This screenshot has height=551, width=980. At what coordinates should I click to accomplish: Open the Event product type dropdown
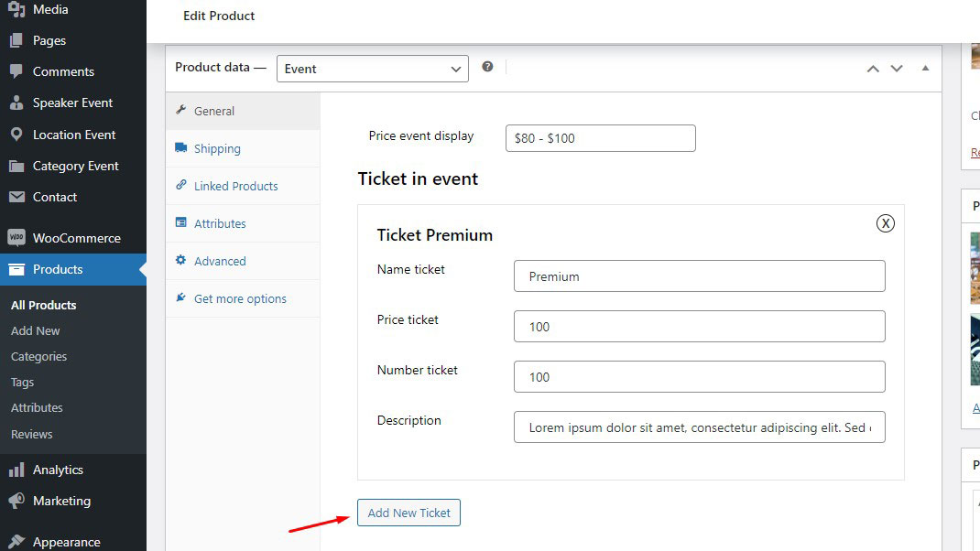(x=372, y=68)
